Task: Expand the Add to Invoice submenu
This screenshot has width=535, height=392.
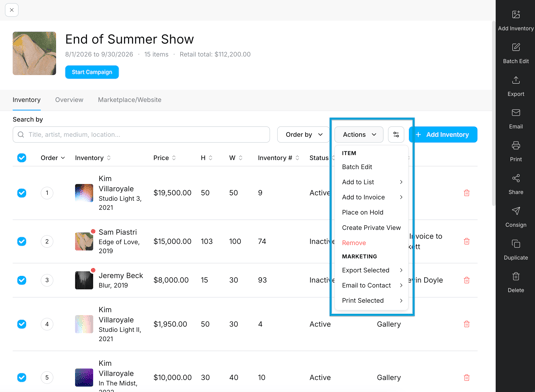Action: point(372,197)
